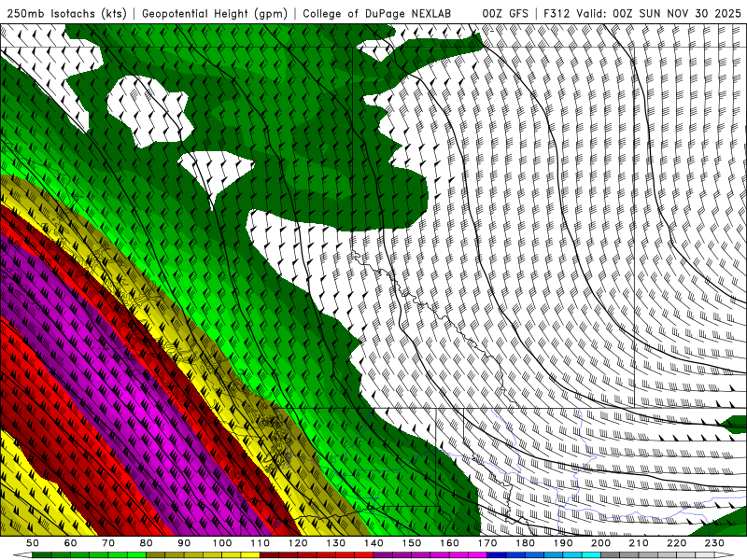Click the 'Valid: 00Z SUN NOV 30 2025' timestamp
This screenshot has width=747, height=560.
pyautogui.click(x=658, y=14)
